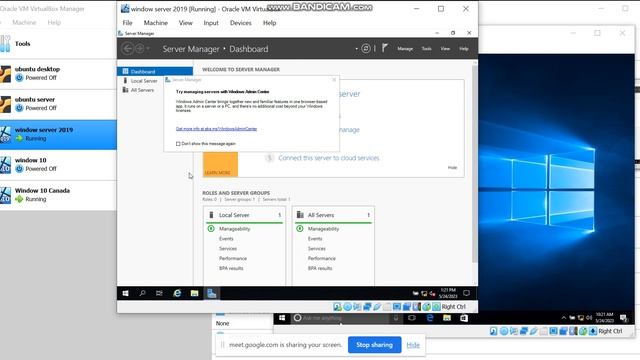Click Server Manager vertical scrollbar
Viewport: 640px width, 360px height.
coord(475,163)
